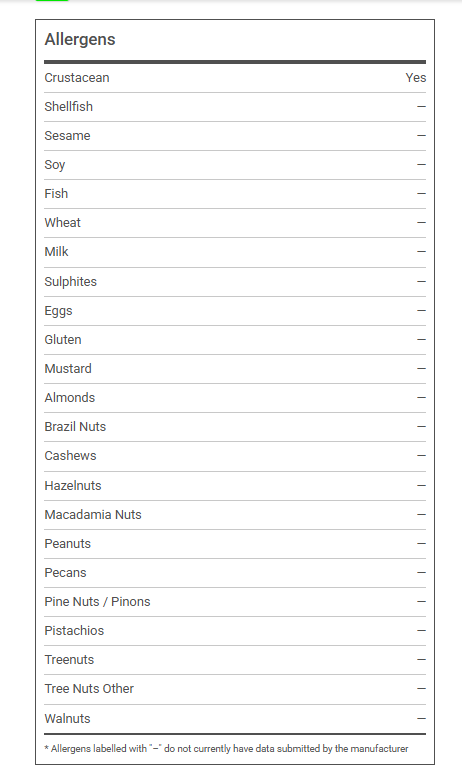Select the Brazil Nuts row label
This screenshot has height=770, width=462.
pos(75,426)
